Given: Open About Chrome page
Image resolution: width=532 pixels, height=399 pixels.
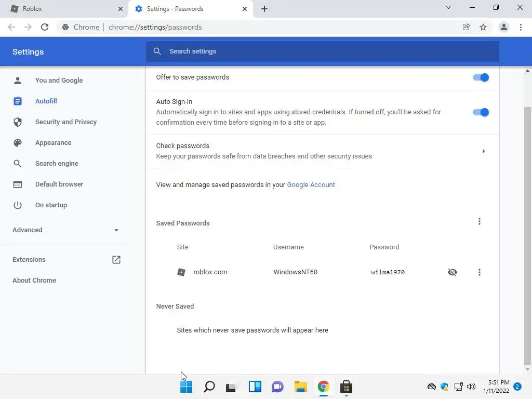Looking at the screenshot, I should point(34,280).
